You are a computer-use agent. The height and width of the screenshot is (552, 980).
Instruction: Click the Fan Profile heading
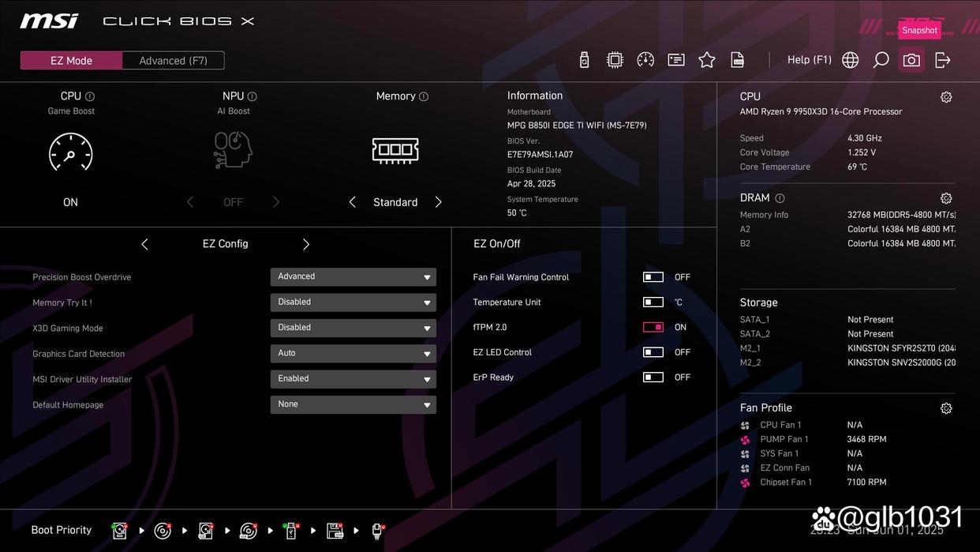tap(766, 408)
